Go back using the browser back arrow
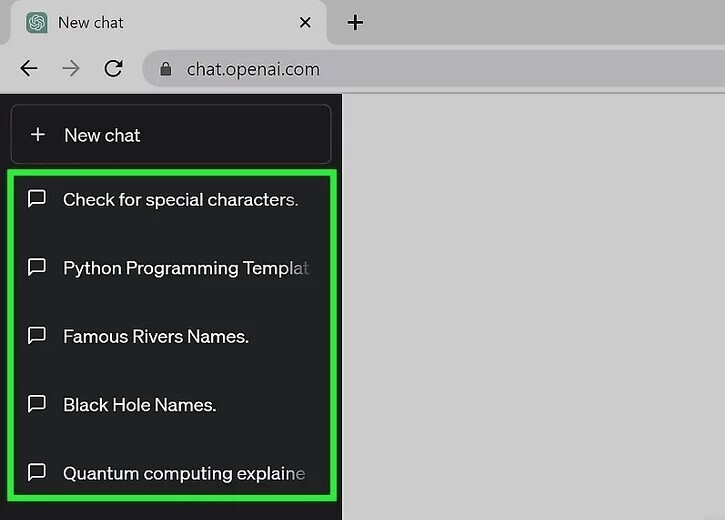This screenshot has width=725, height=520. click(x=29, y=69)
